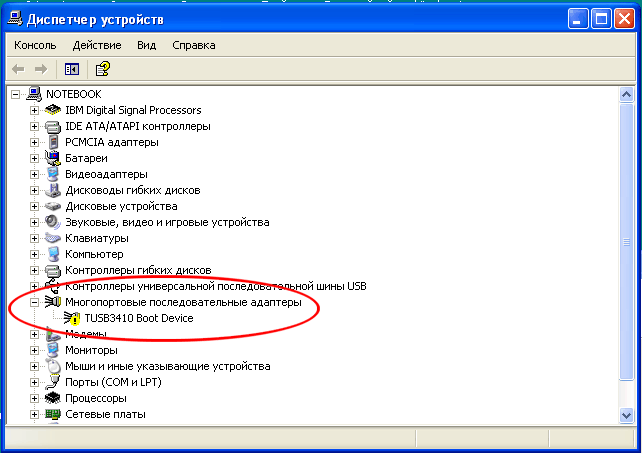This screenshot has width=642, height=453.
Task: Click the NOTEBOOK computer icon
Action: coord(34,94)
